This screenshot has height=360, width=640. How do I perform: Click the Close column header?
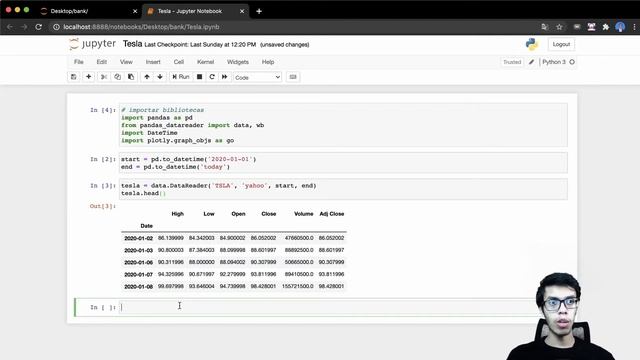point(269,214)
